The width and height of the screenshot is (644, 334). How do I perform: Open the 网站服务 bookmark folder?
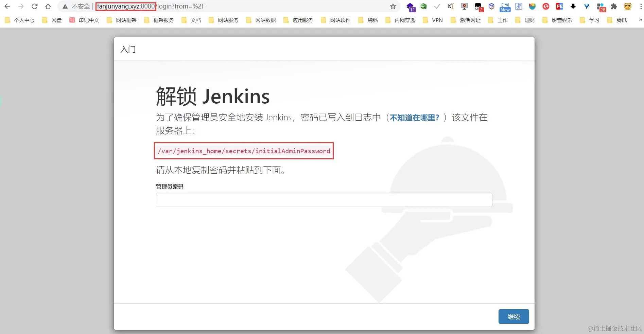coord(224,20)
